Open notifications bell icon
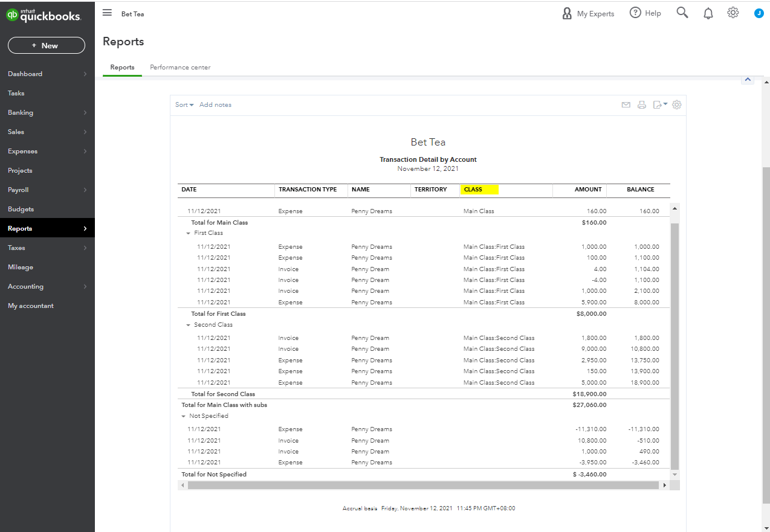This screenshot has width=770, height=532. [x=708, y=13]
